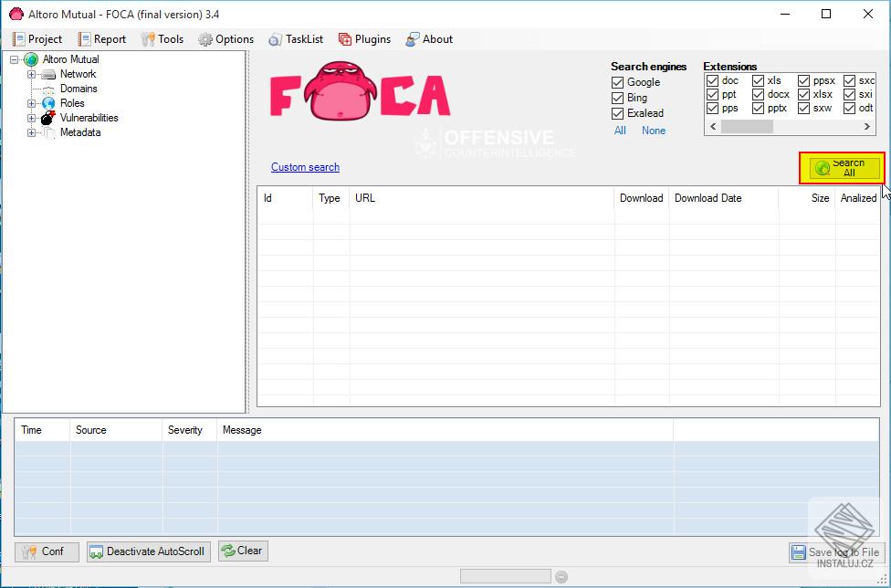Click the All extensions link
The height and width of the screenshot is (588, 891).
click(620, 131)
